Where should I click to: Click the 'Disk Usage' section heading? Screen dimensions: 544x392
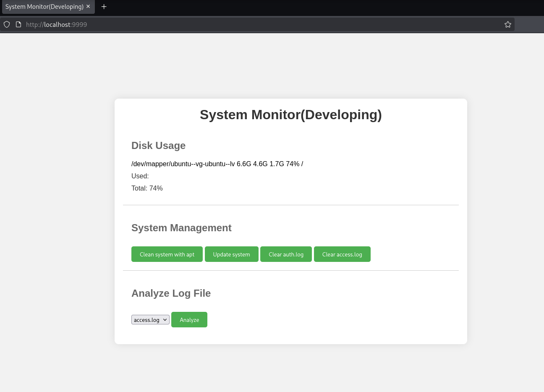158,146
